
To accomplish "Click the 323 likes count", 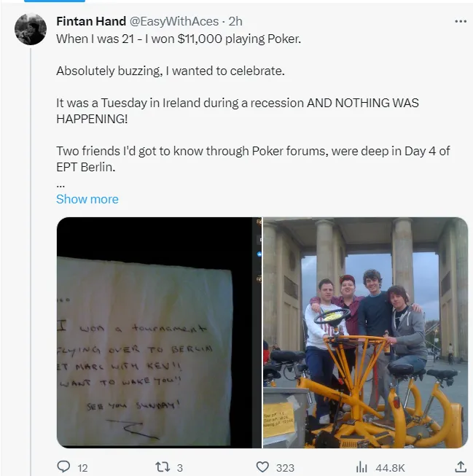I will tap(285, 468).
